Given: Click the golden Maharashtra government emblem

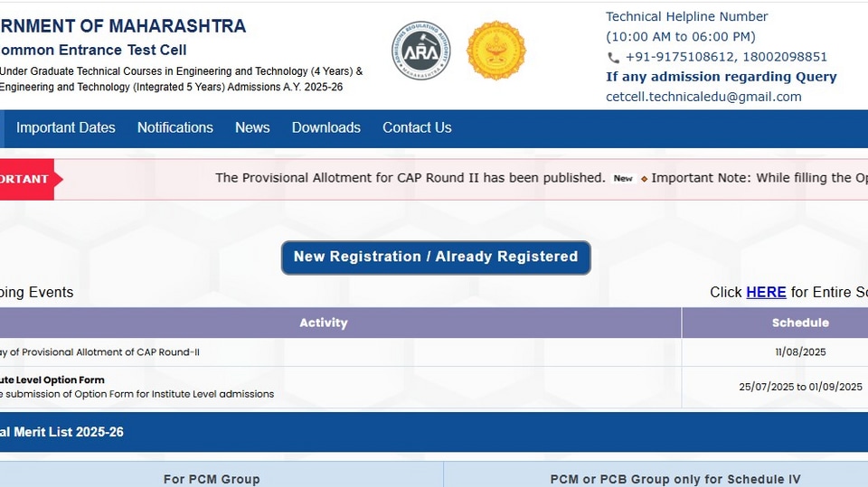Looking at the screenshot, I should 496,51.
